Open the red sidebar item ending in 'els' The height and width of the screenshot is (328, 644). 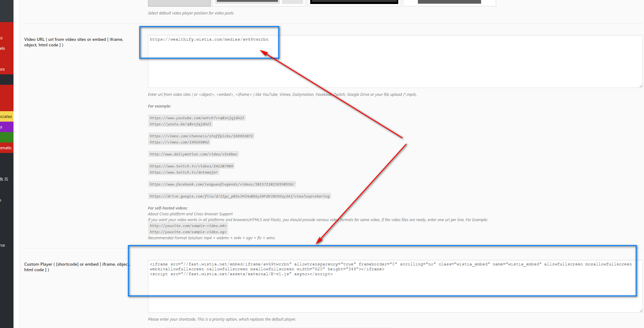[x=3, y=48]
